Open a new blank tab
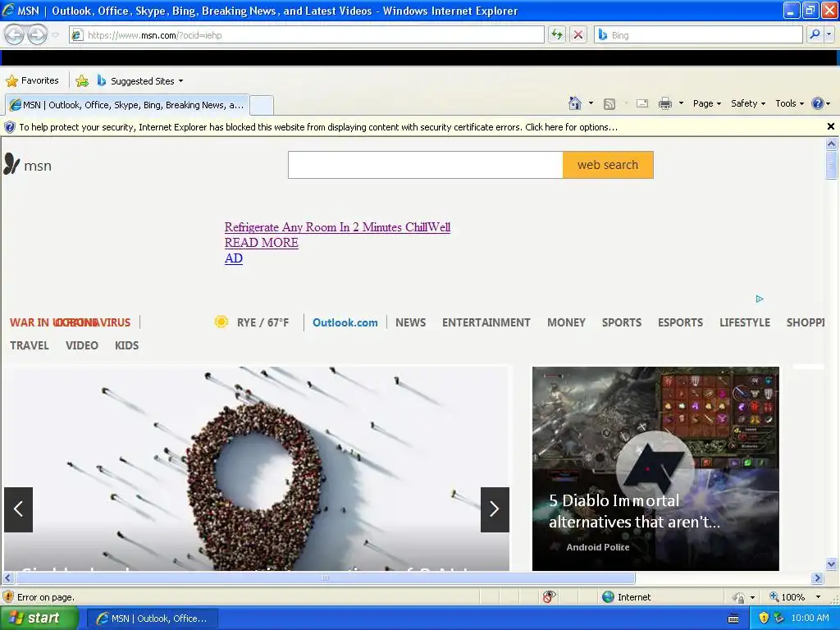 pos(262,105)
